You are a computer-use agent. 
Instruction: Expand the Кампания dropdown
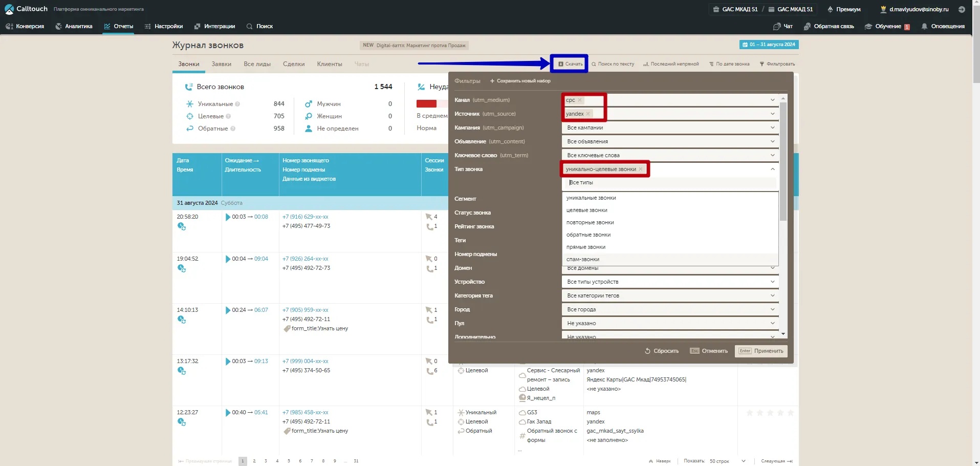(772, 128)
